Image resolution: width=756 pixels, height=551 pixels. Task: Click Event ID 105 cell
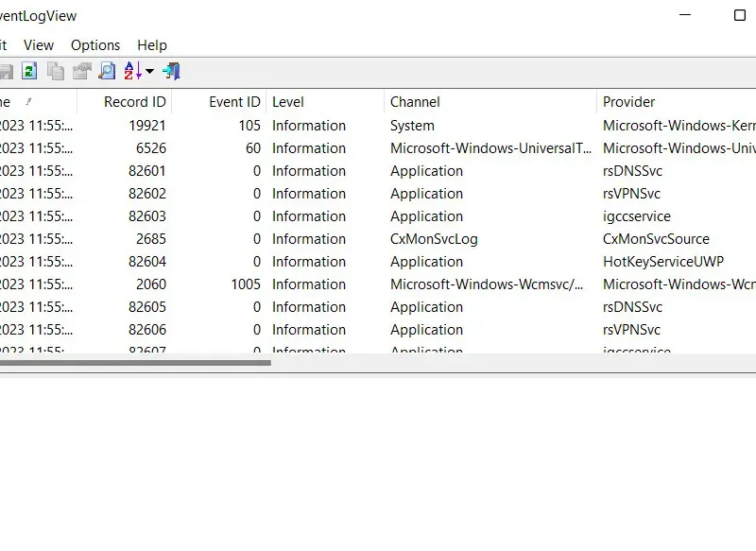(x=249, y=126)
